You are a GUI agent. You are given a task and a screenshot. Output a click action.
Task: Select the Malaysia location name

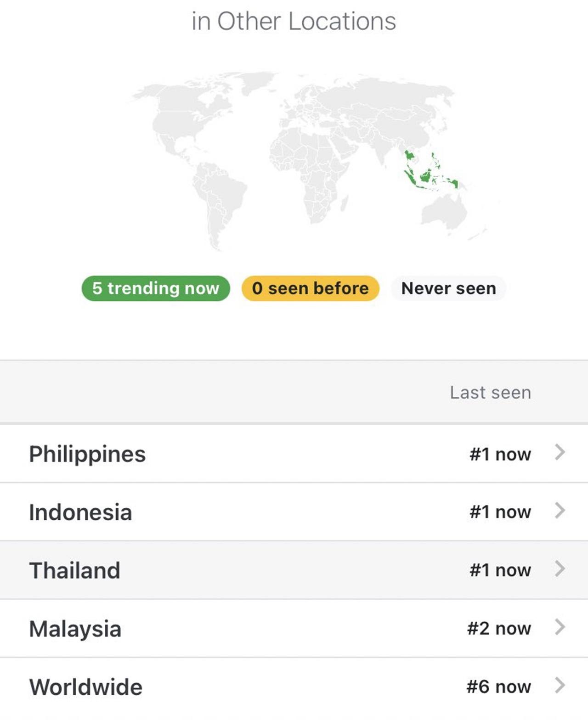75,629
